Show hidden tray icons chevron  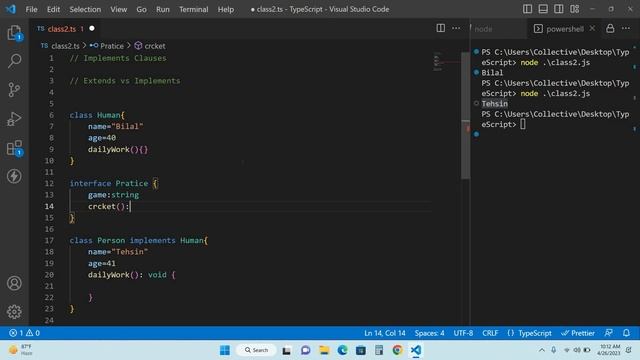point(542,350)
